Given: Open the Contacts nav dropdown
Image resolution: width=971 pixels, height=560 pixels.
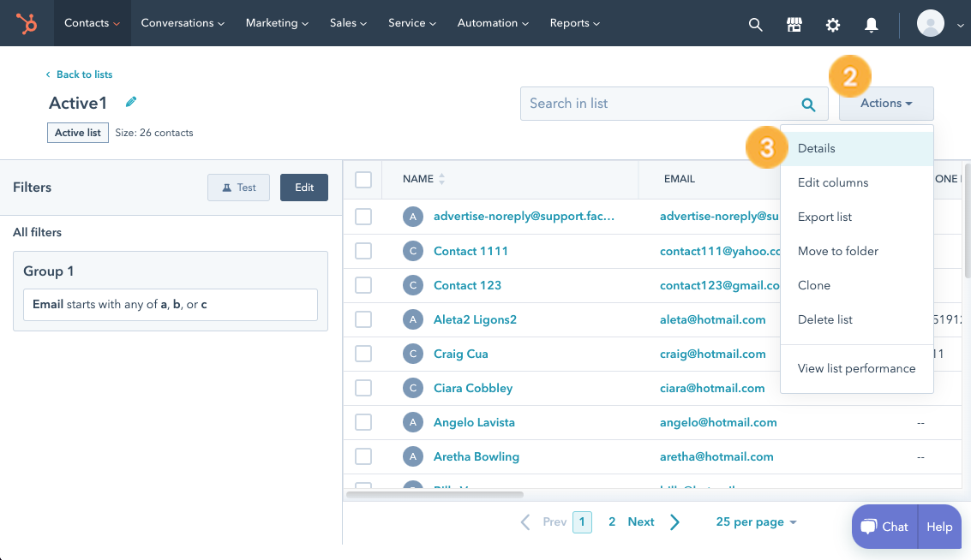Looking at the screenshot, I should point(93,23).
